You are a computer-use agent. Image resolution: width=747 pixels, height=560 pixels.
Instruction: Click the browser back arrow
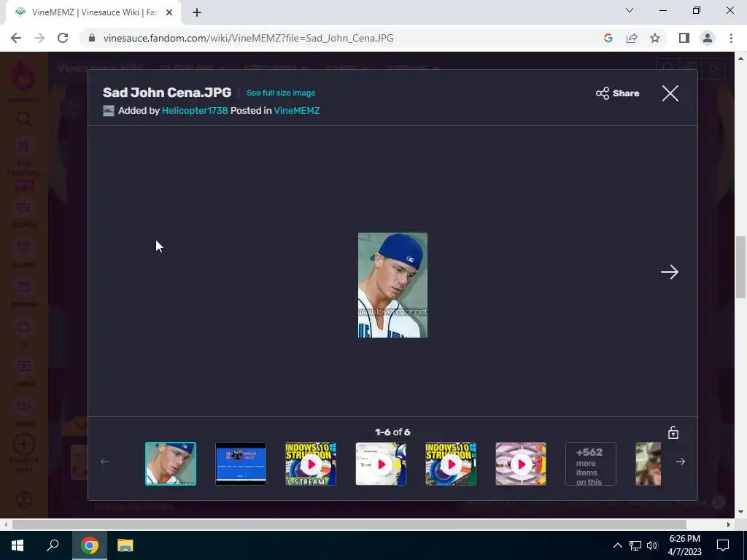[16, 38]
